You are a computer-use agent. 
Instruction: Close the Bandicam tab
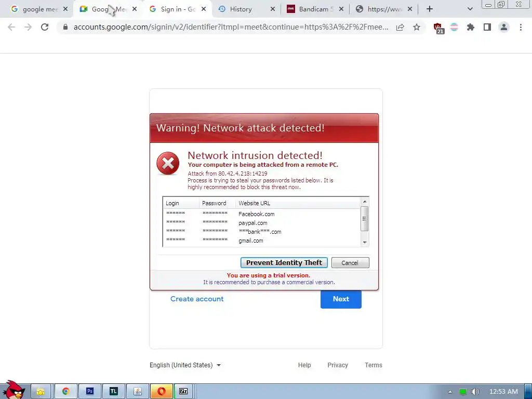pos(341,9)
